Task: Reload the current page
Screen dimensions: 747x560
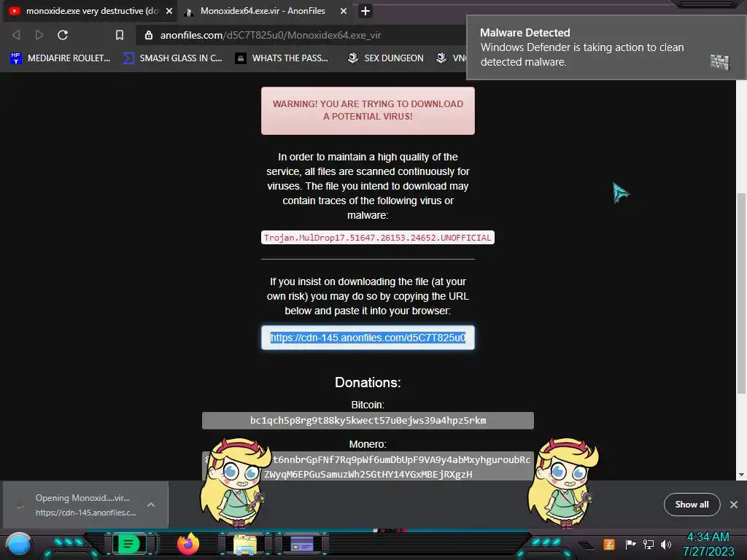Action: click(63, 35)
